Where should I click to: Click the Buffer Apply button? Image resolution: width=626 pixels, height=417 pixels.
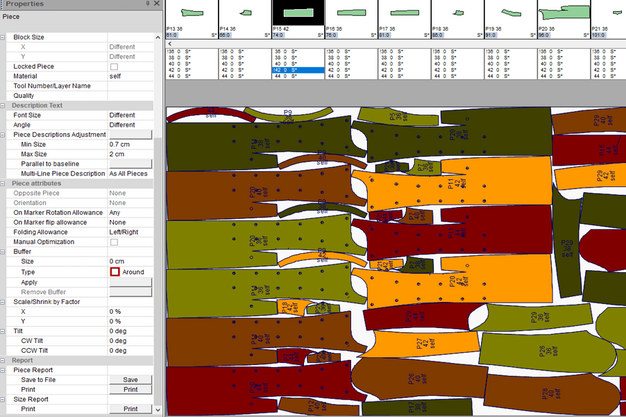point(130,282)
